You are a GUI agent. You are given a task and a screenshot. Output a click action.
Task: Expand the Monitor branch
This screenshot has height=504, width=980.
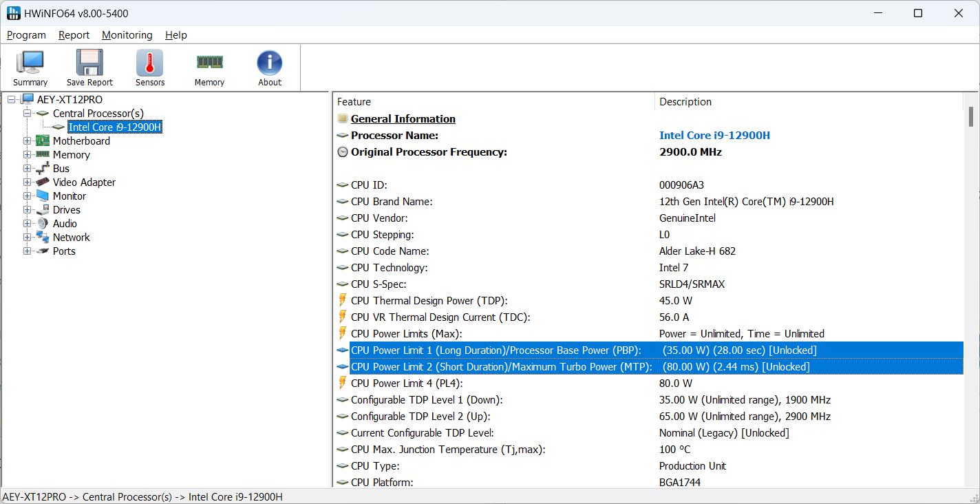[x=27, y=196]
